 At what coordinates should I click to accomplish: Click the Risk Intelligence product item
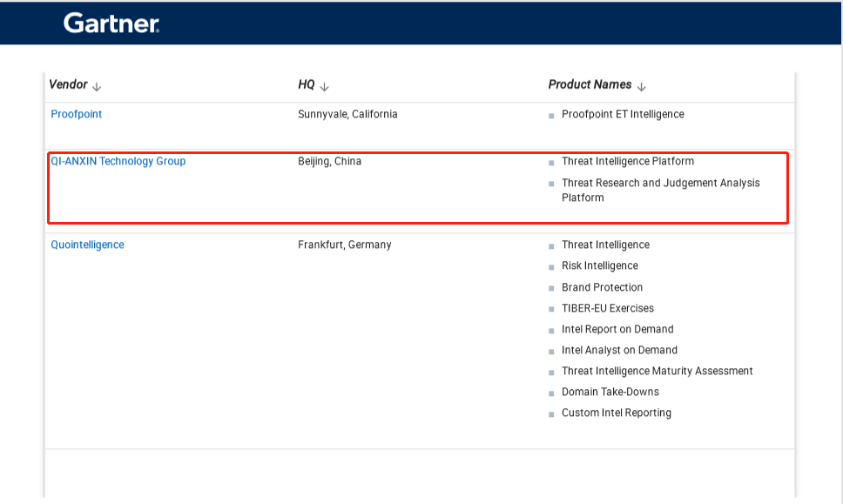coord(599,265)
